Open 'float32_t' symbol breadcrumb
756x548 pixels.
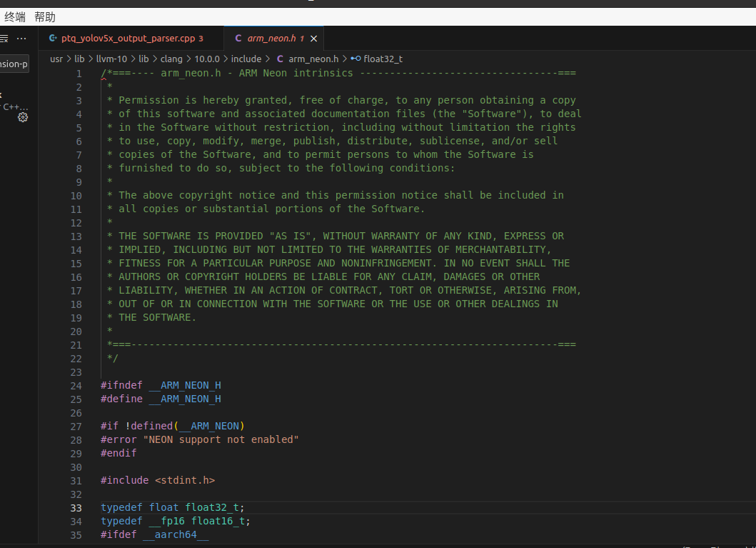coord(383,59)
